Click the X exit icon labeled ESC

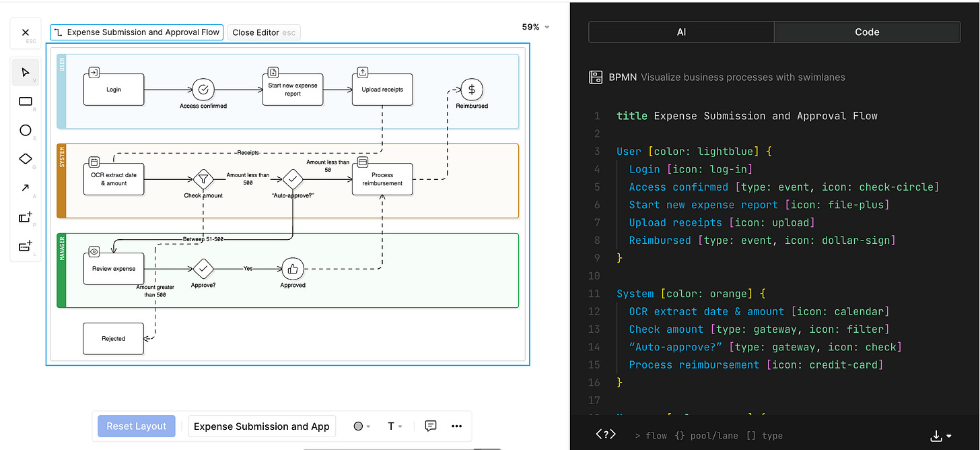pos(26,33)
